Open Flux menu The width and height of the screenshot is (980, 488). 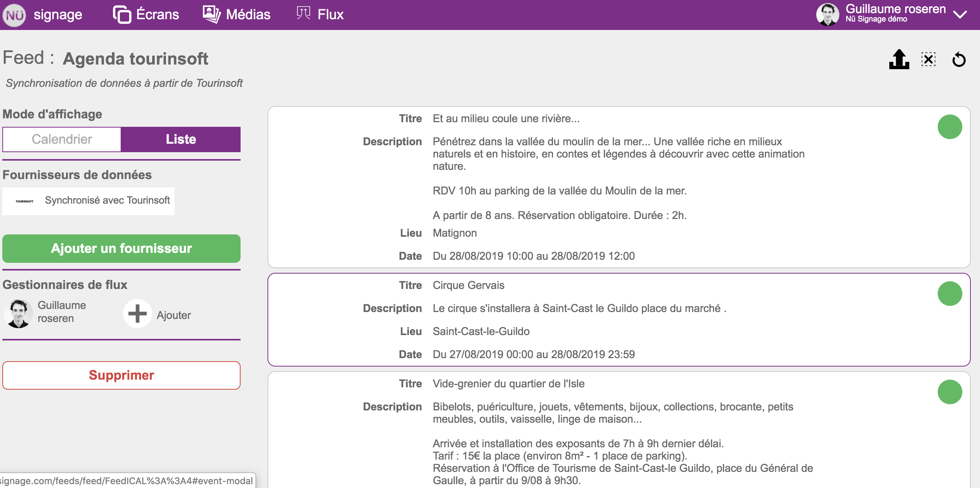coord(320,15)
